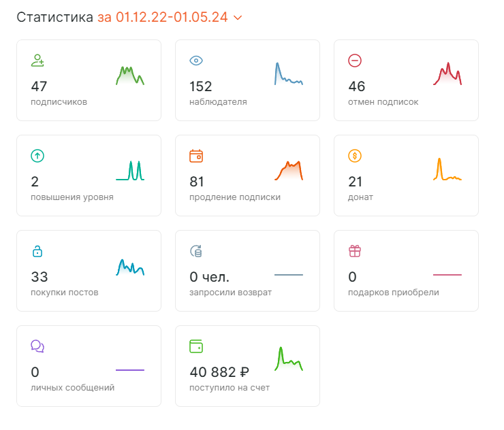Click the 21 донат label

[x=360, y=197]
